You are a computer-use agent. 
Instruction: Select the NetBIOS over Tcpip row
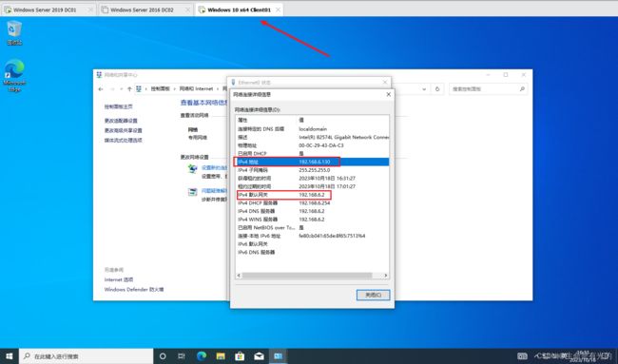tap(312, 227)
